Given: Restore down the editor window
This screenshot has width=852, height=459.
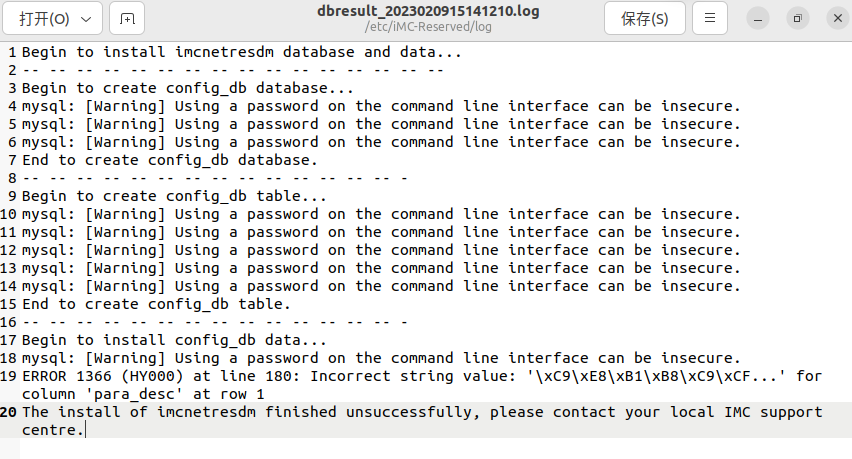Looking at the screenshot, I should pos(797,18).
